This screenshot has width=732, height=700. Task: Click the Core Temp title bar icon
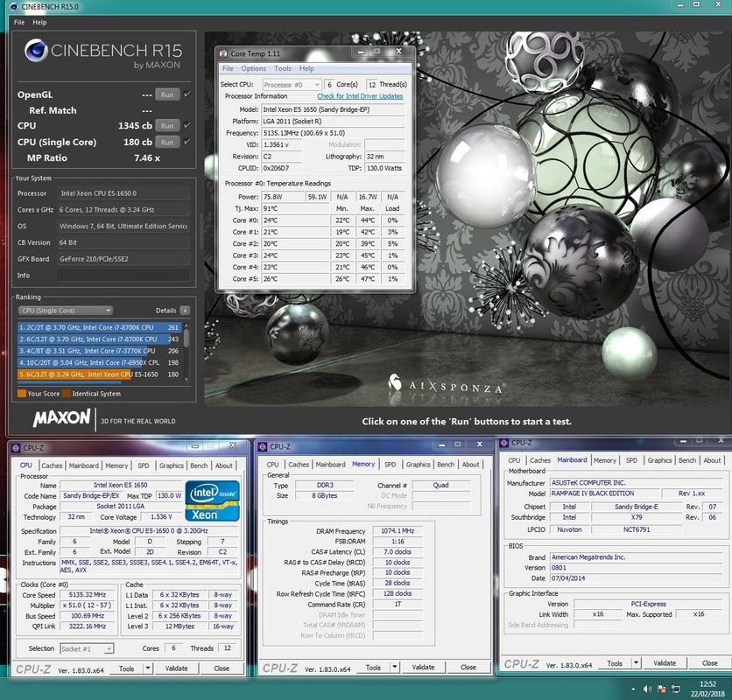coord(223,53)
